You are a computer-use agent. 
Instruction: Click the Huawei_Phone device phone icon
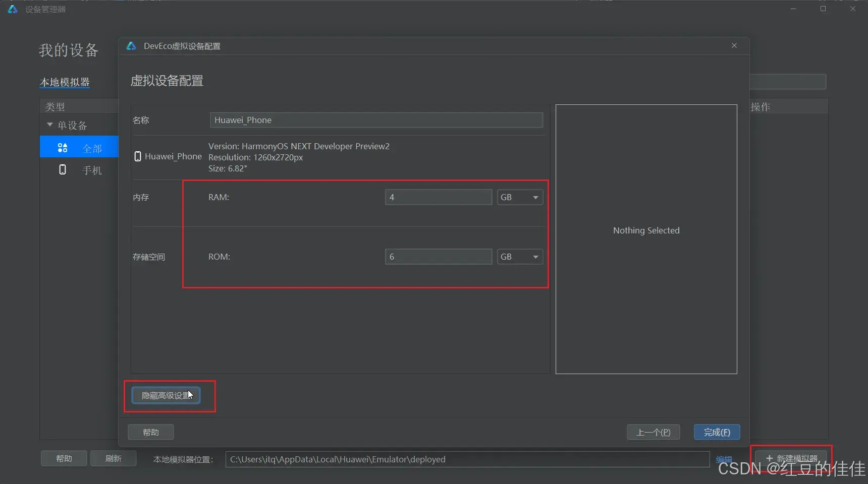click(x=138, y=156)
